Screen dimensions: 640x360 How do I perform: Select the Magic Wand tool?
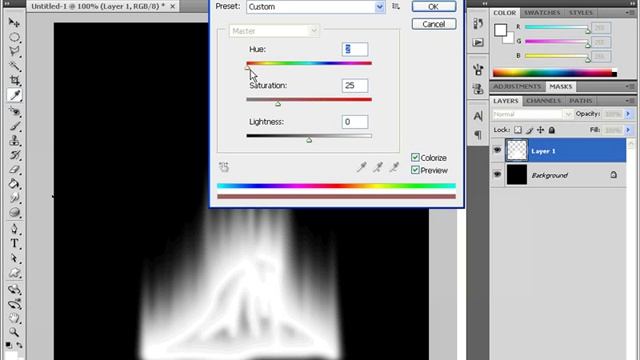tap(14, 66)
